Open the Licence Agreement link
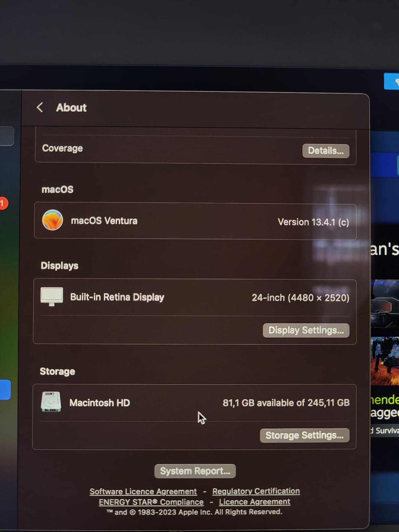The height and width of the screenshot is (532, 399). [x=255, y=502]
